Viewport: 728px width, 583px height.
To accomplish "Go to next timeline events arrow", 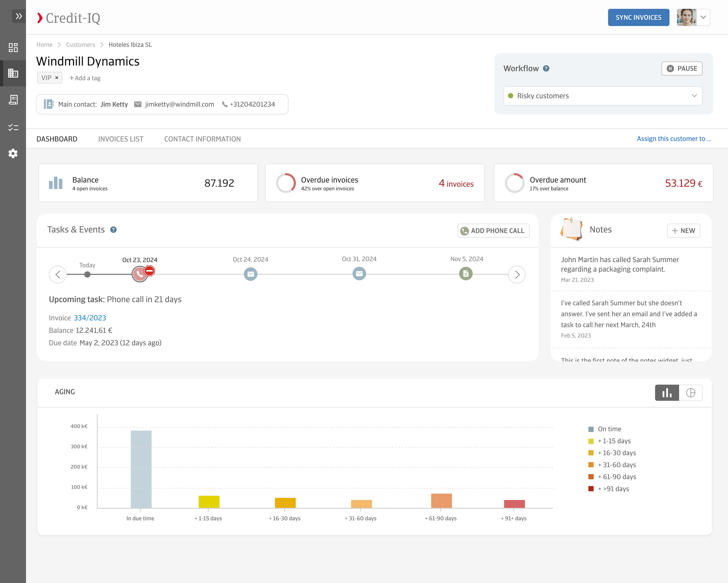I will [x=517, y=275].
